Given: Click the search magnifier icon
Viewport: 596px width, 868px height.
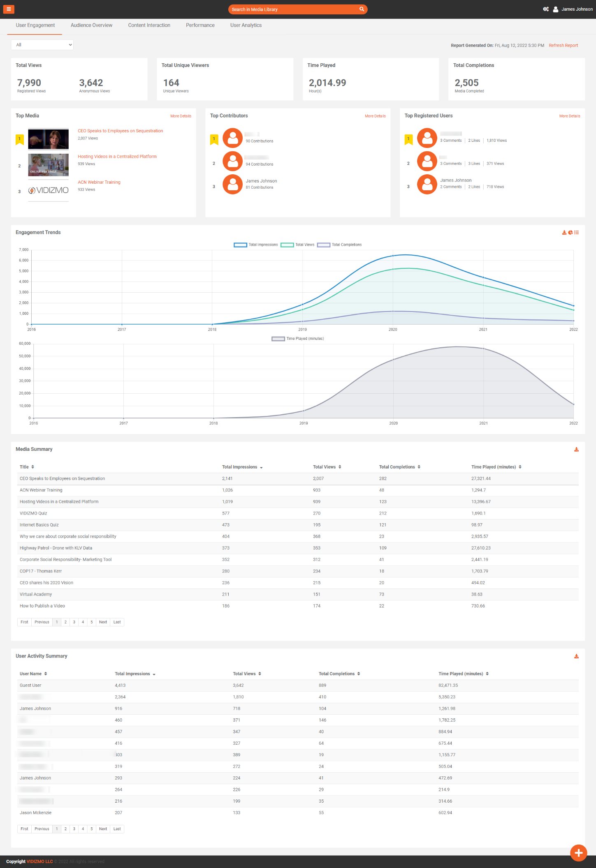Looking at the screenshot, I should (x=362, y=9).
